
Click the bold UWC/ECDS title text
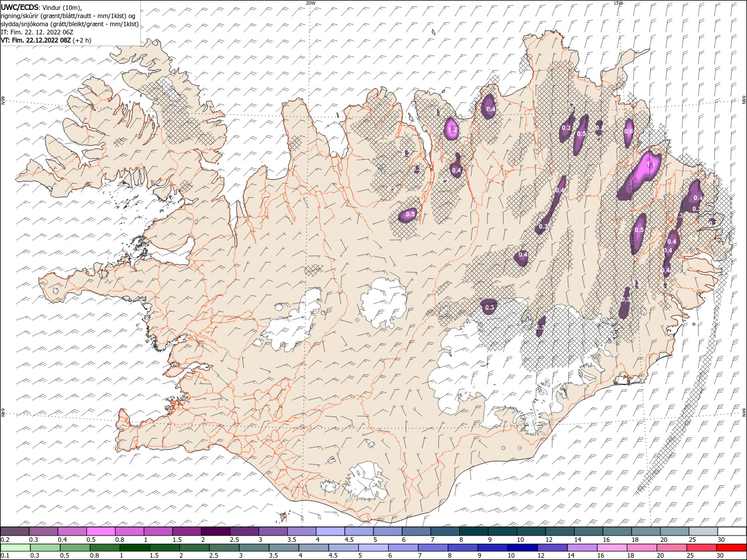coord(20,7)
